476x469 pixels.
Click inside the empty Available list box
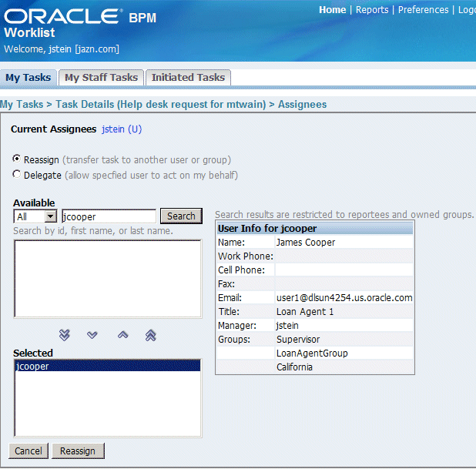pos(108,279)
